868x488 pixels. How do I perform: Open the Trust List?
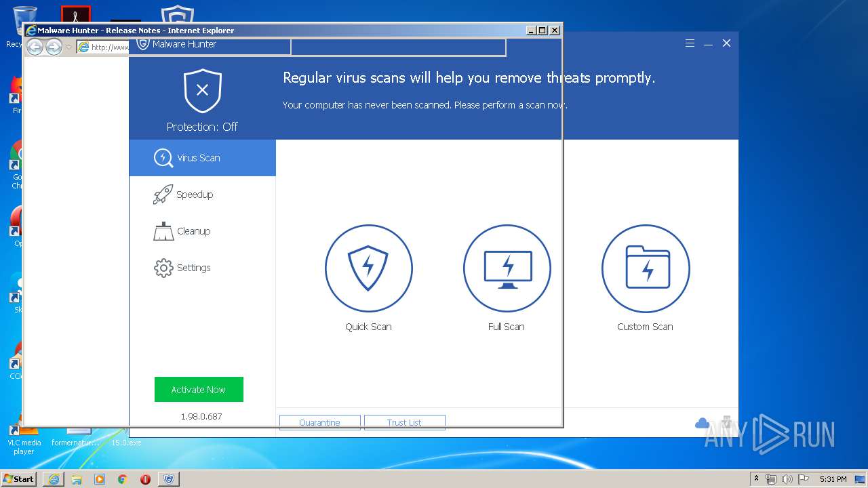click(404, 422)
